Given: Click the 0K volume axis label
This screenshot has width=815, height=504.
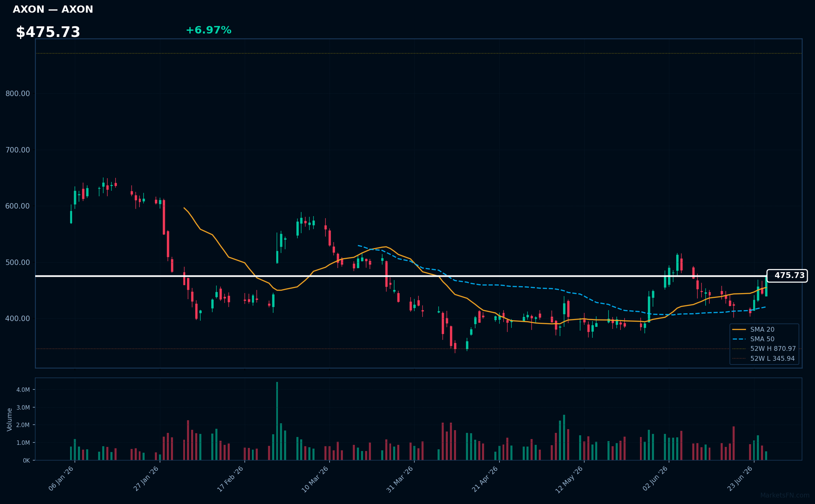Looking at the screenshot, I should [26, 460].
